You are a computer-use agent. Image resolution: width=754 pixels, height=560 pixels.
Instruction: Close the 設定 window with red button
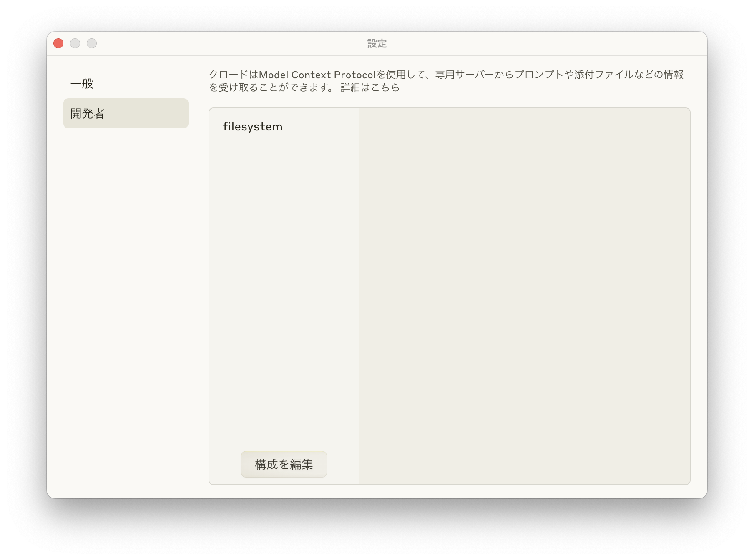[x=58, y=43]
